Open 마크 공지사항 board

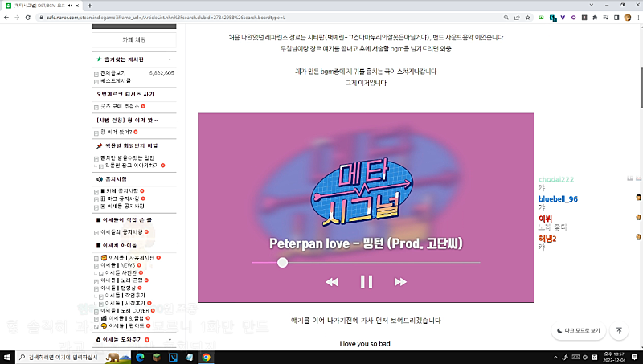tap(120, 198)
